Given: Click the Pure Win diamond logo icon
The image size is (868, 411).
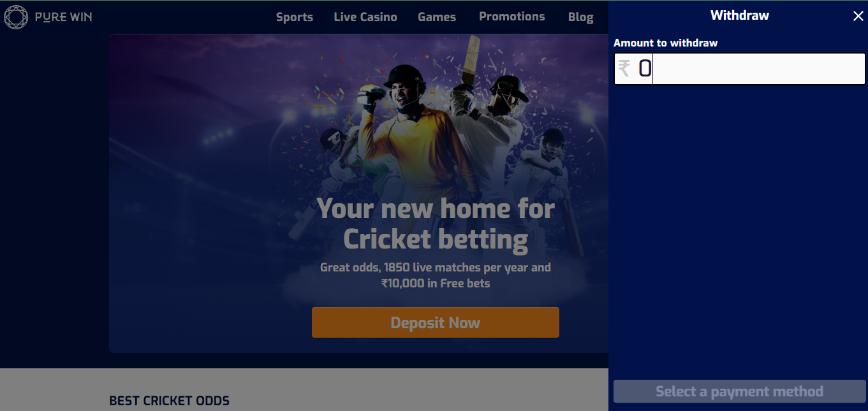Looking at the screenshot, I should point(16,17).
